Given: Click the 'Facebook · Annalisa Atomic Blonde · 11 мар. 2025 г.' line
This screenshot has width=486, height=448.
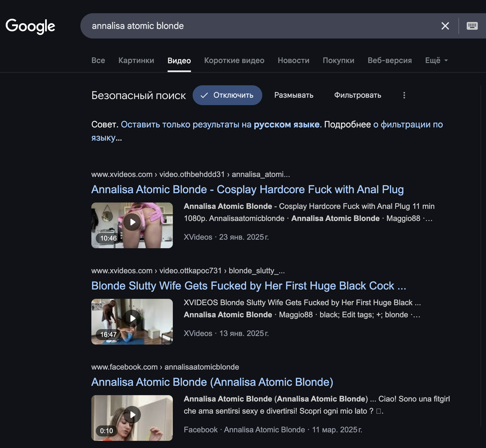Looking at the screenshot, I should [273, 430].
